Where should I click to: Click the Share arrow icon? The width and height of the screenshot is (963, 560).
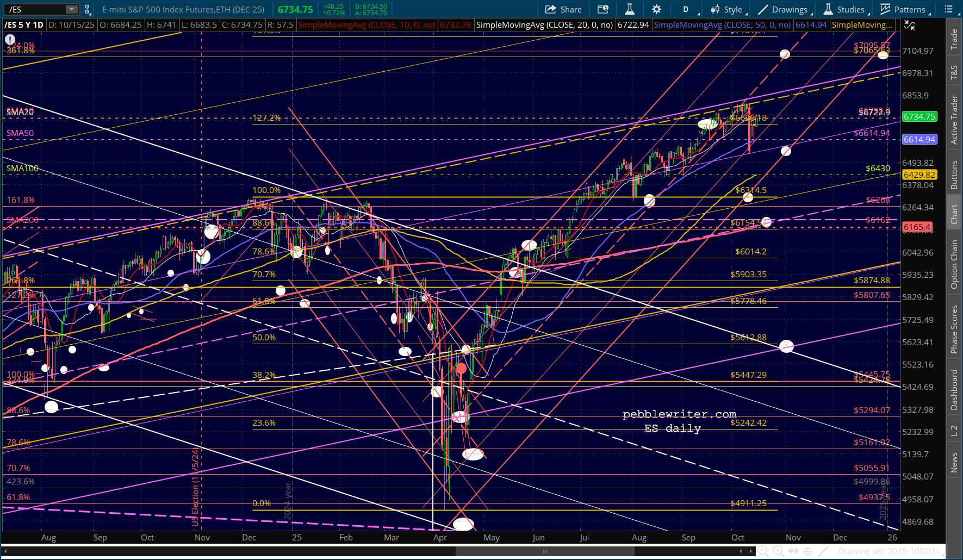click(x=550, y=9)
